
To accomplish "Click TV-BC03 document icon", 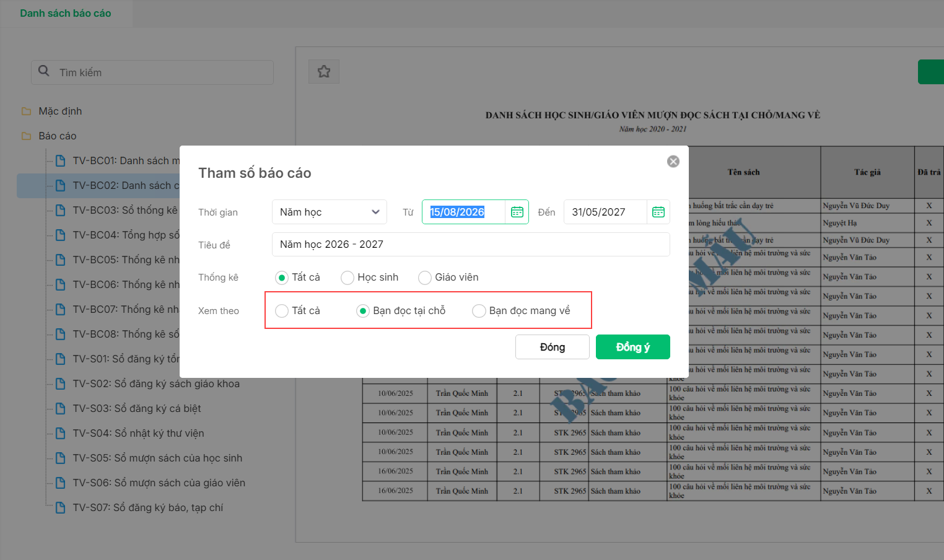I will 60,210.
